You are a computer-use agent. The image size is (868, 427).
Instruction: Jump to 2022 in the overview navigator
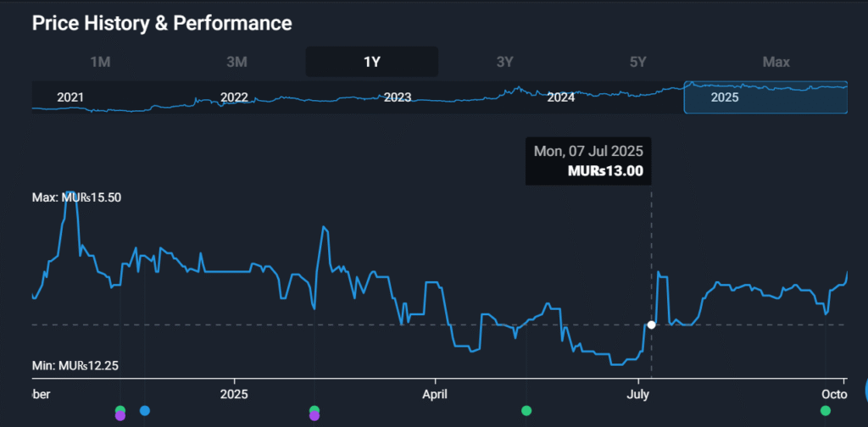tap(234, 97)
